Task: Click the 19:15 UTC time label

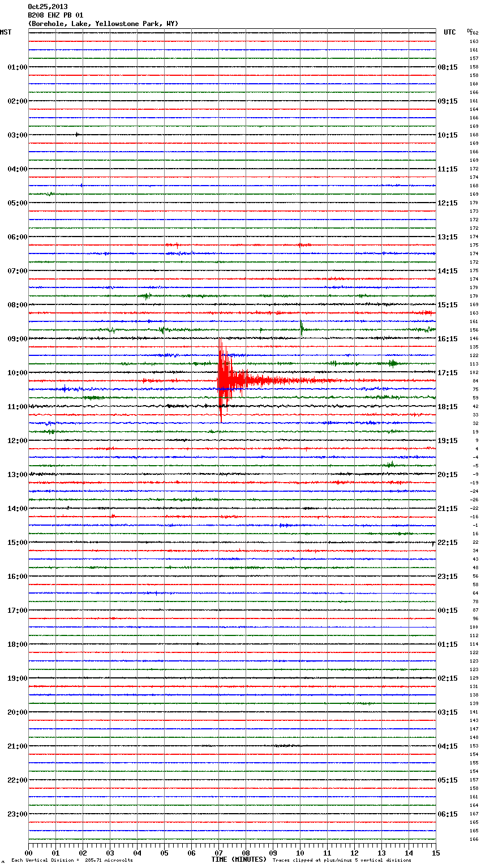Action: 448,441
